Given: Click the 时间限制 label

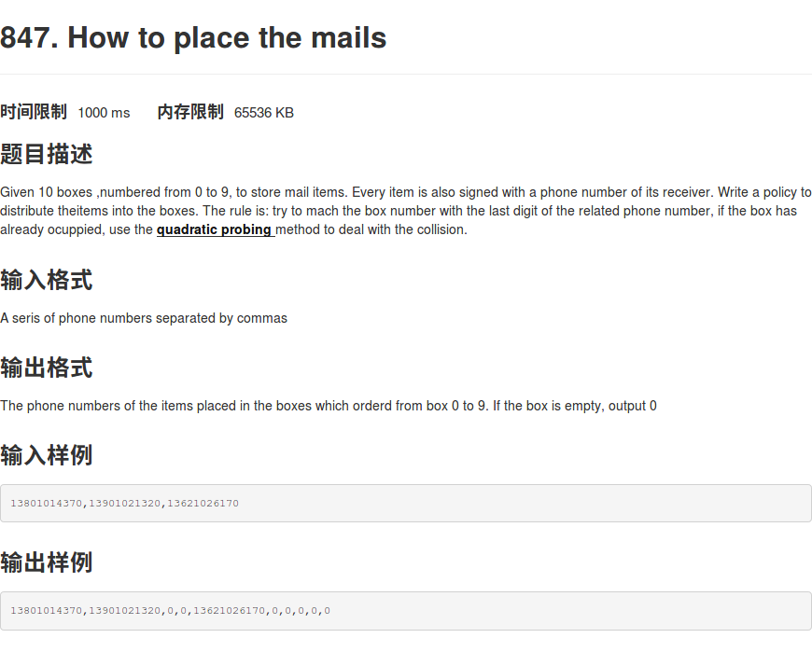Looking at the screenshot, I should [34, 112].
